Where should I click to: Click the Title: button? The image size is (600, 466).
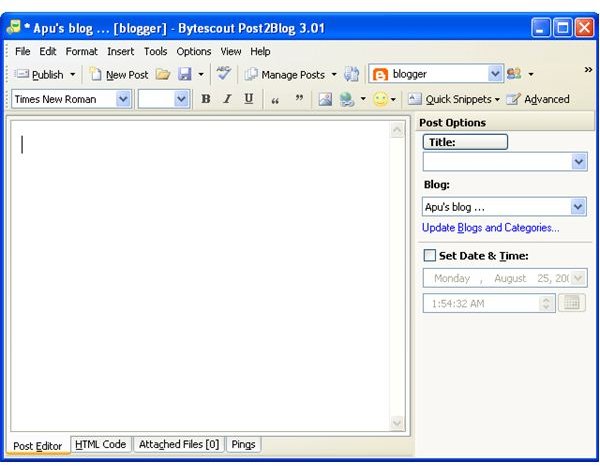465,142
